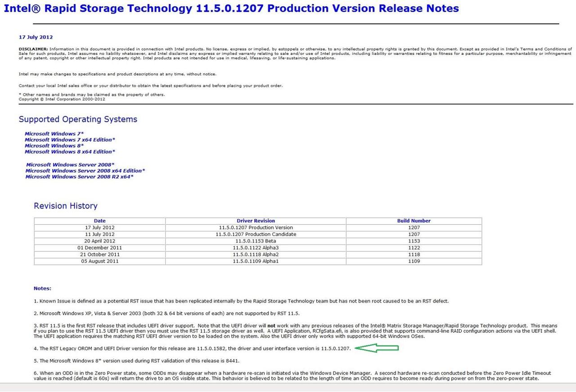Click '* Other names and brands' line
The image size is (576, 392).
pos(92,95)
